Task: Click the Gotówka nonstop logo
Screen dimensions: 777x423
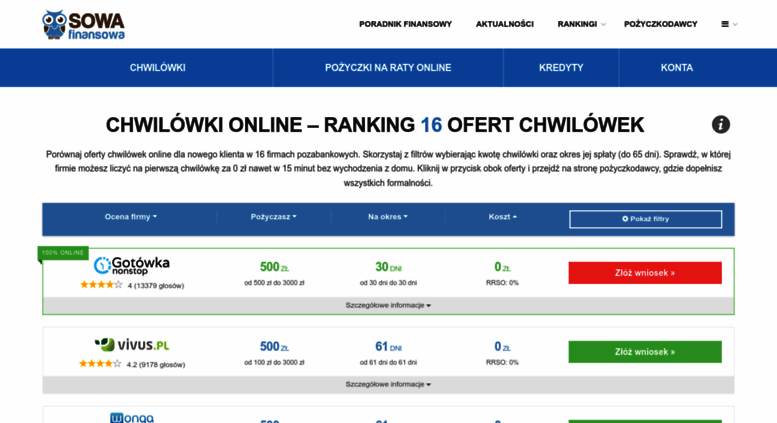Action: pos(132,265)
